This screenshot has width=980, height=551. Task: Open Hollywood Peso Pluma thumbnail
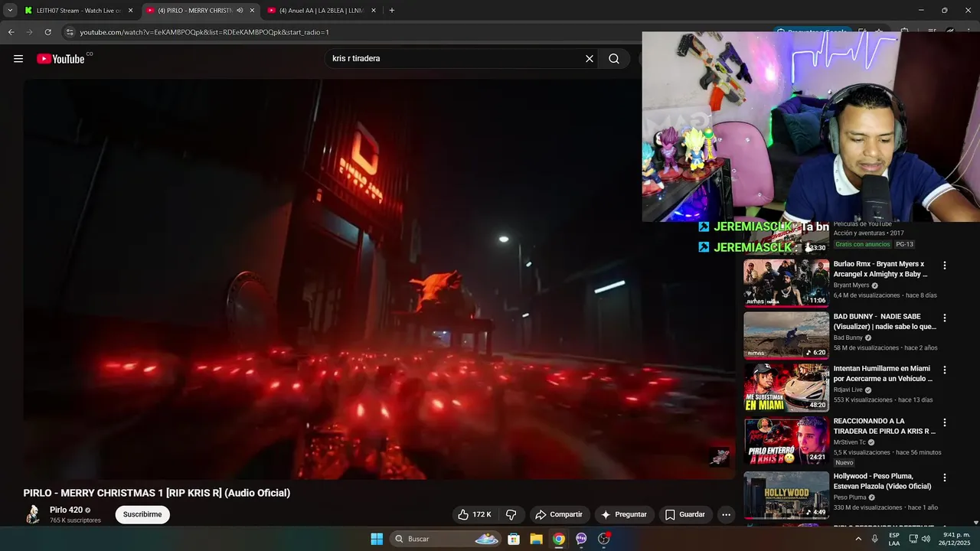tap(786, 495)
